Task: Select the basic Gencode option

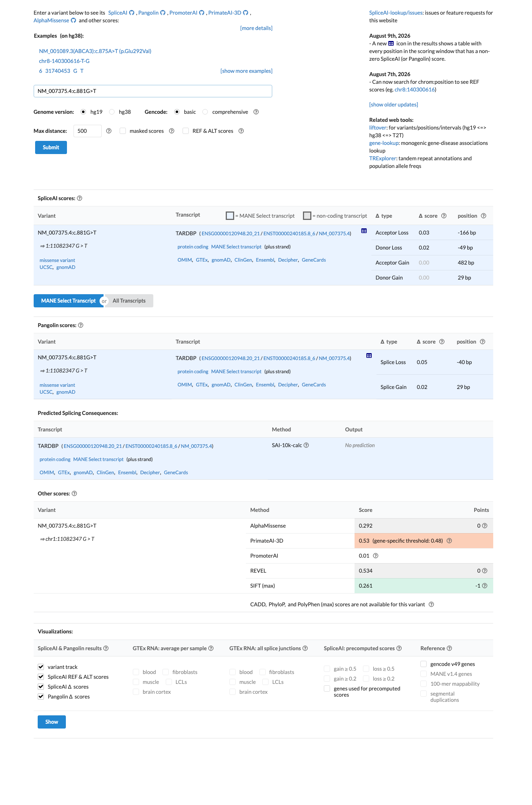Action: pos(177,112)
